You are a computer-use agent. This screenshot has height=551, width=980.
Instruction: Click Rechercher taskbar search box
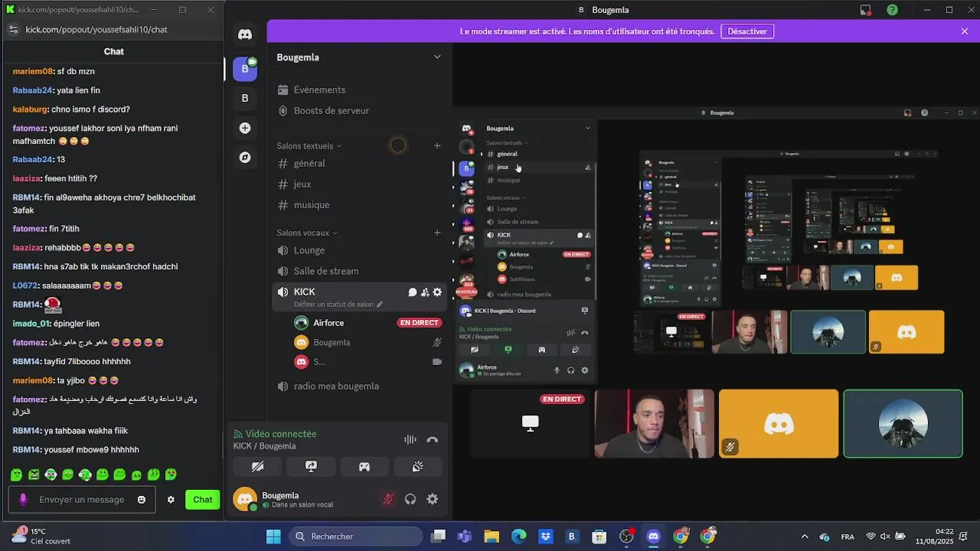(x=356, y=536)
